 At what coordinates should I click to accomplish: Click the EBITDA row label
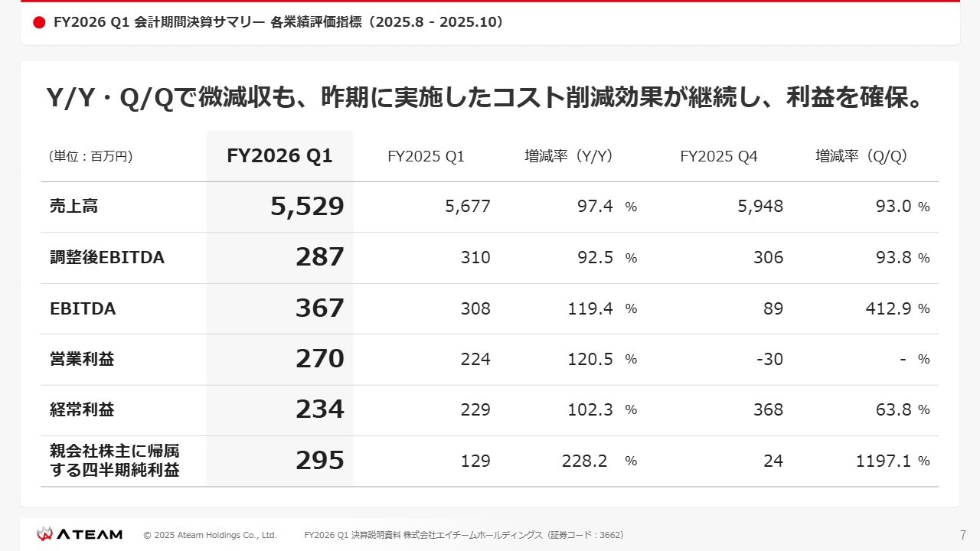(83, 309)
